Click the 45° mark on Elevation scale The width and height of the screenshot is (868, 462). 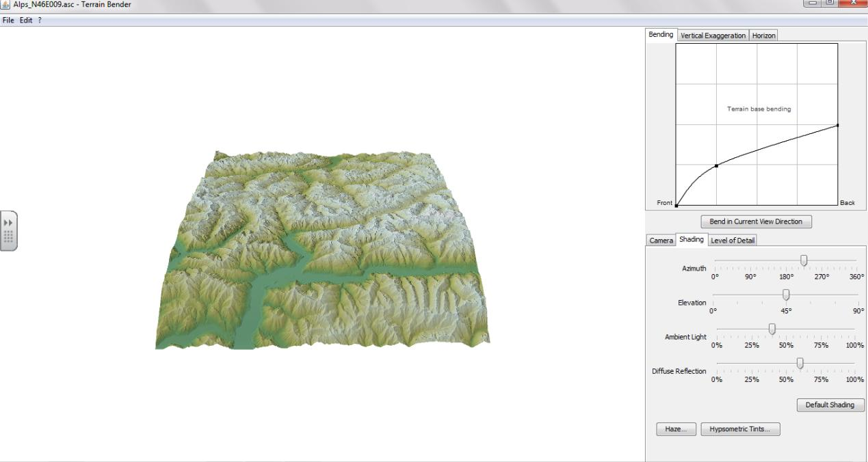click(x=786, y=311)
